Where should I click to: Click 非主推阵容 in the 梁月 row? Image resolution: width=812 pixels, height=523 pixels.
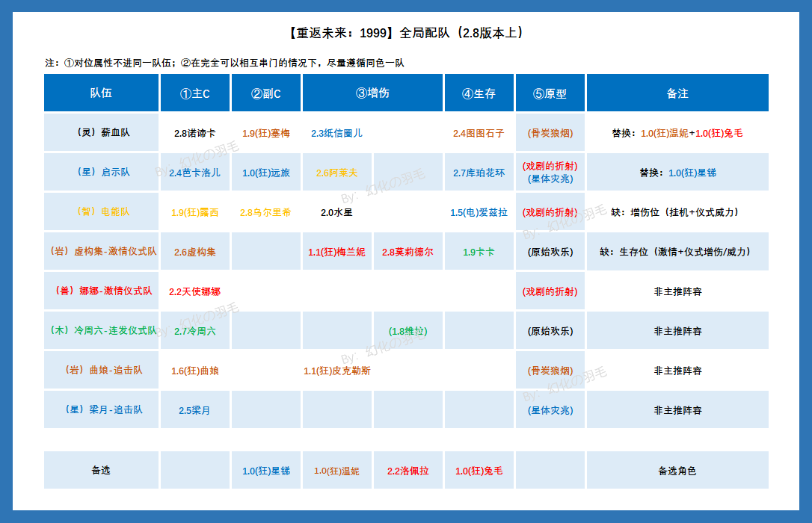pyautogui.click(x=677, y=410)
